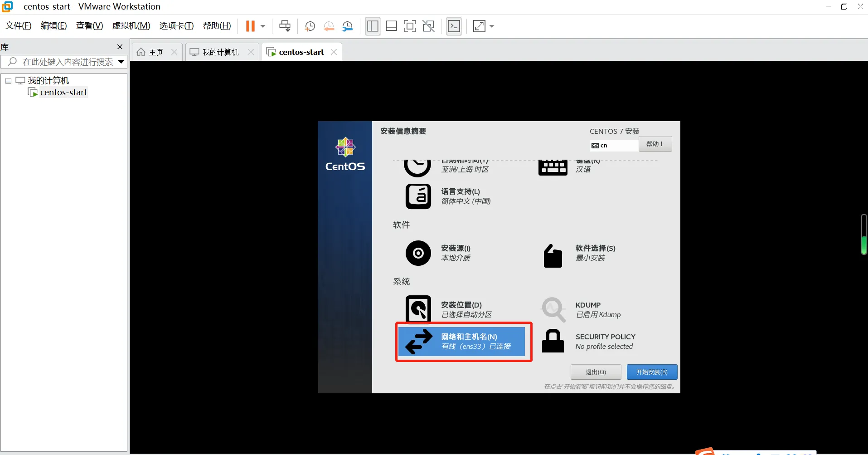The width and height of the screenshot is (868, 455).
Task: Open 软件选择(S) package icon
Action: pos(553,256)
